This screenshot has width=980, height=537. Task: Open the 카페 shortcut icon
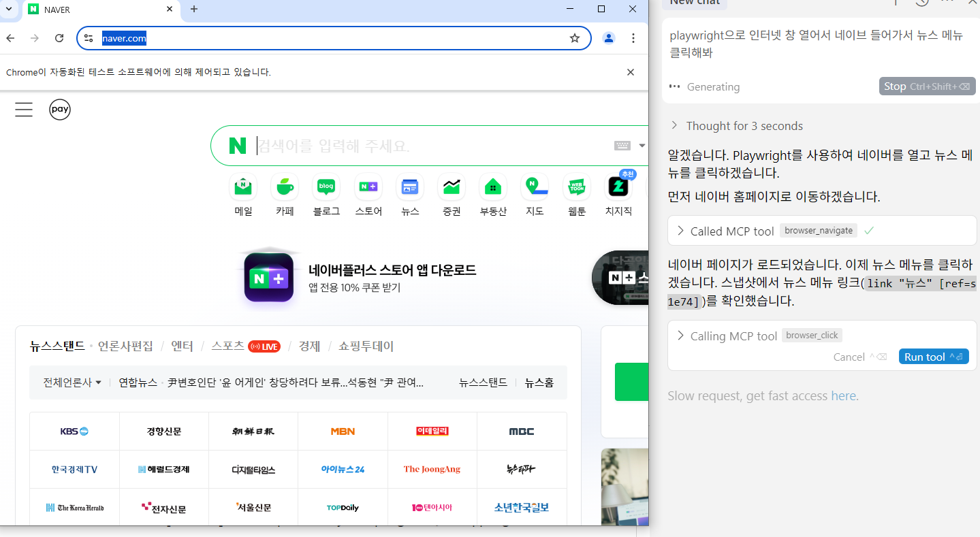(285, 186)
